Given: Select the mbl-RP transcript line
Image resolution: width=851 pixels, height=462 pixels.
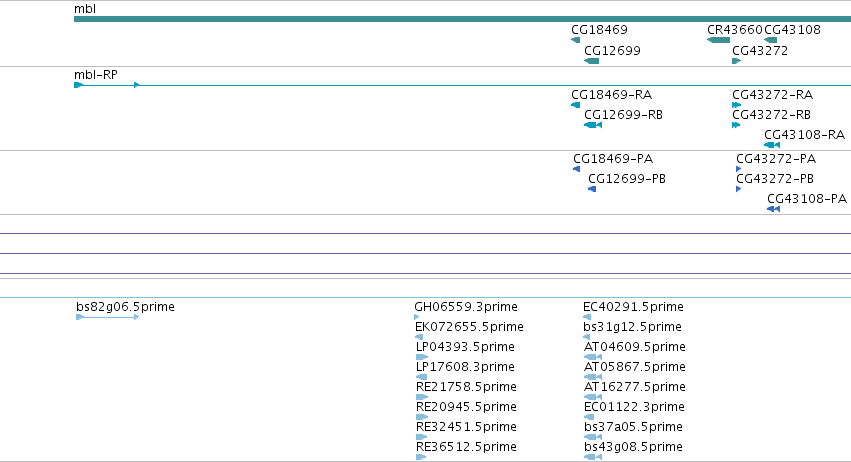Looking at the screenshot, I should pyautogui.click(x=462, y=85).
